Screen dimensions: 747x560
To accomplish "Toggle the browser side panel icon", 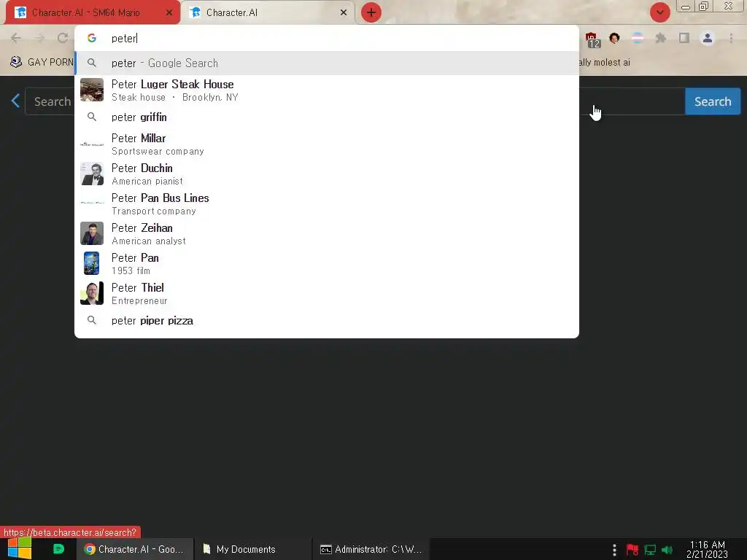I will 684,38.
